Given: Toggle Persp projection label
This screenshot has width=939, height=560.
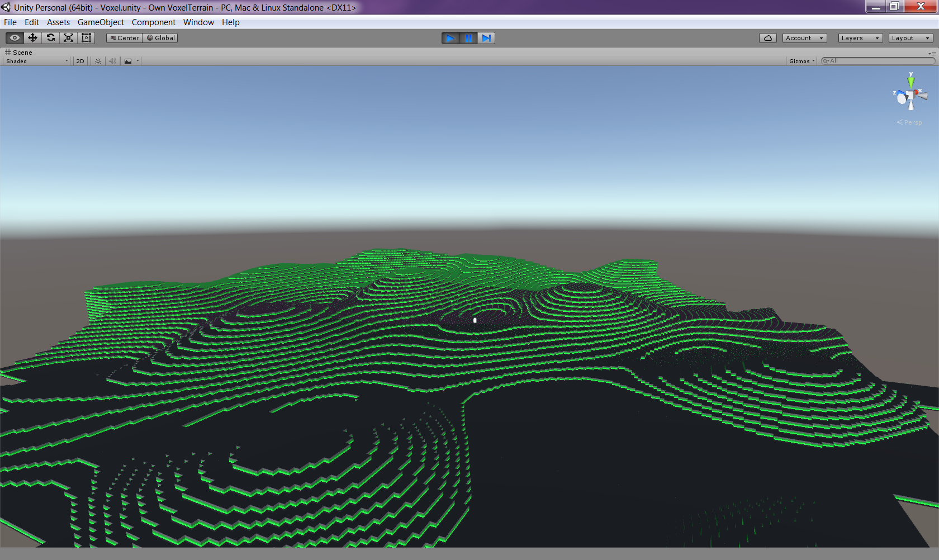Looking at the screenshot, I should [909, 122].
